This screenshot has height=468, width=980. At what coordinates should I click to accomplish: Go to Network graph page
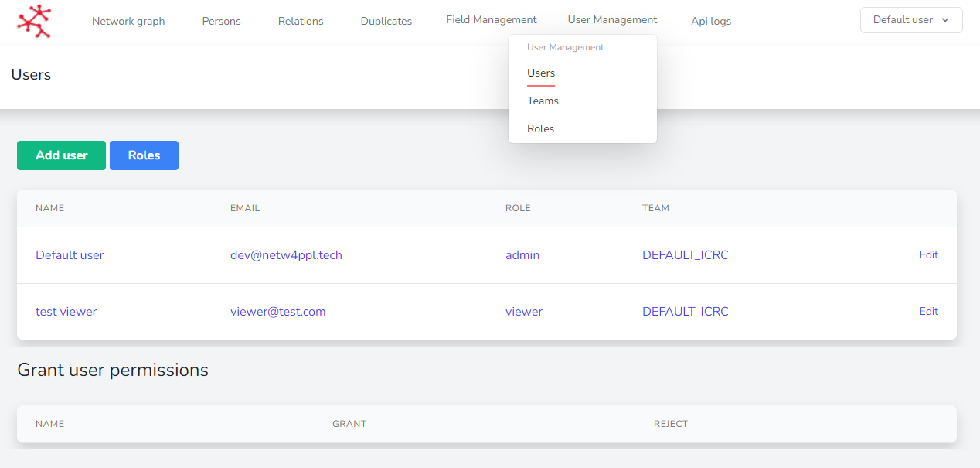pos(128,22)
